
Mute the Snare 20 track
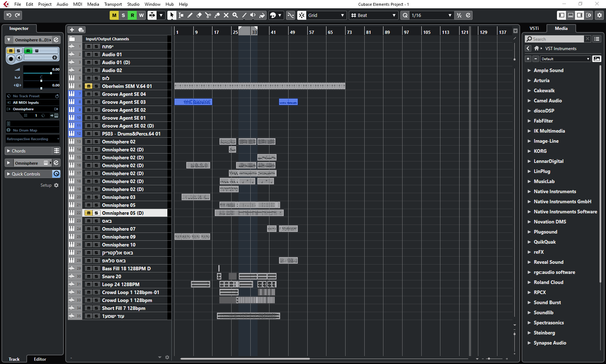[88, 276]
